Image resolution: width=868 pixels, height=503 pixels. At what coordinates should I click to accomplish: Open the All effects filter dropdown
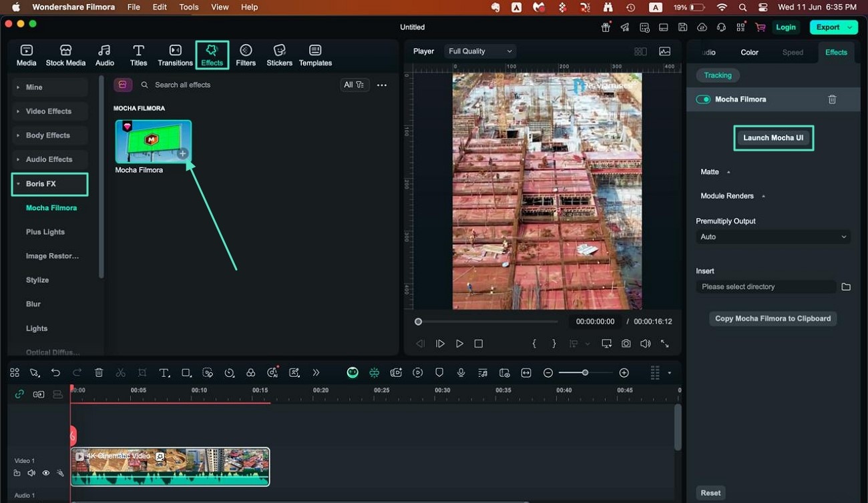click(x=354, y=85)
